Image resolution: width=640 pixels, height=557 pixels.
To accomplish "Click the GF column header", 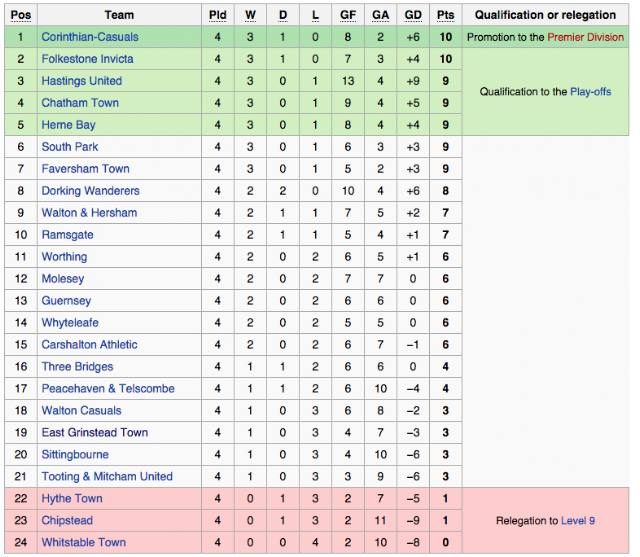I will pos(348,15).
